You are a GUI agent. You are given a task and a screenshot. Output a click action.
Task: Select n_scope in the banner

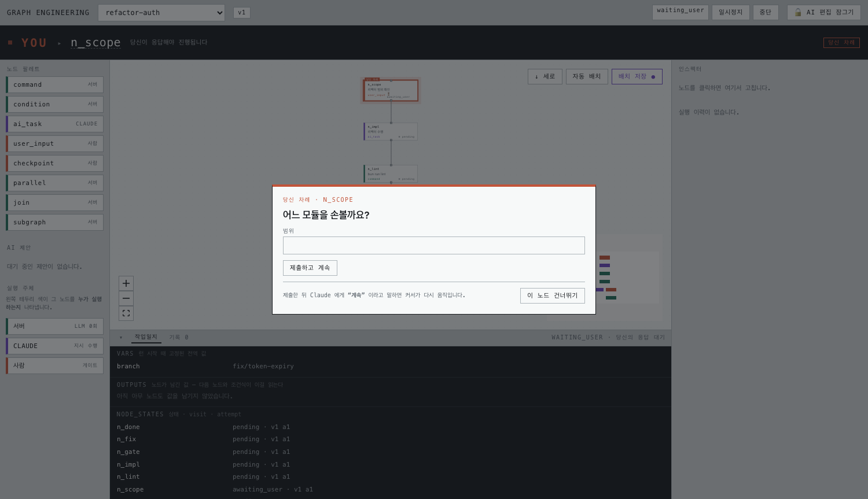tap(95, 43)
